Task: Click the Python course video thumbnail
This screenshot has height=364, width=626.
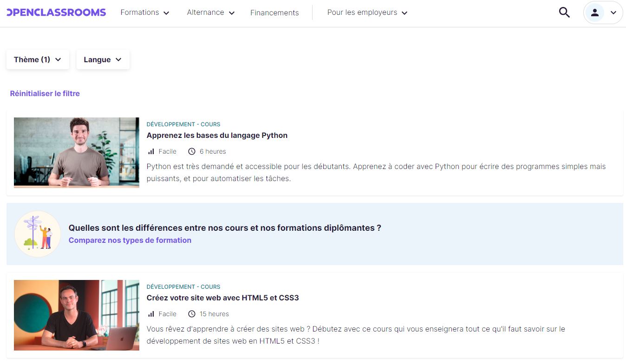Action: pyautogui.click(x=76, y=153)
